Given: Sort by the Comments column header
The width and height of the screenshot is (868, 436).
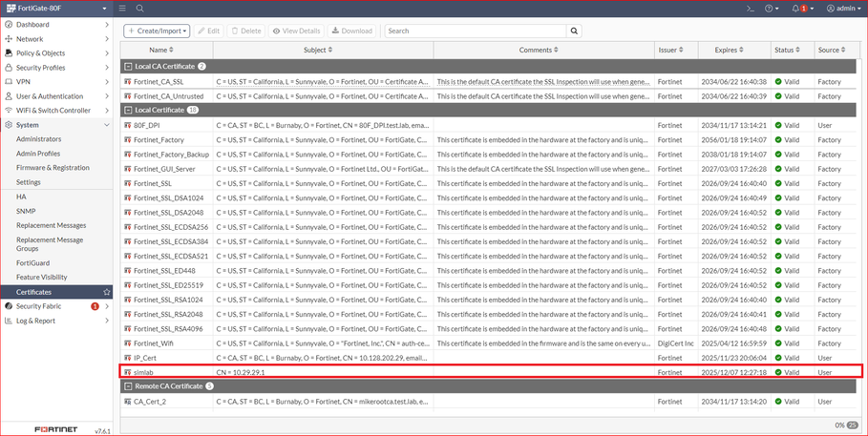Looking at the screenshot, I should click(540, 50).
